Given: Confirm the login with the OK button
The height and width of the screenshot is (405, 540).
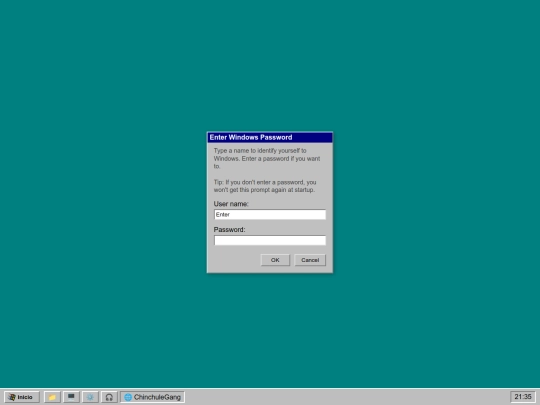Looking at the screenshot, I should [x=275, y=260].
